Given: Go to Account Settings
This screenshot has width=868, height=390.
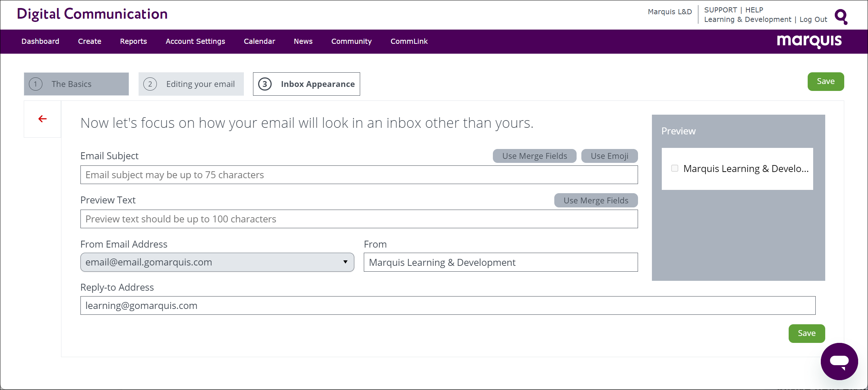Looking at the screenshot, I should pos(195,41).
